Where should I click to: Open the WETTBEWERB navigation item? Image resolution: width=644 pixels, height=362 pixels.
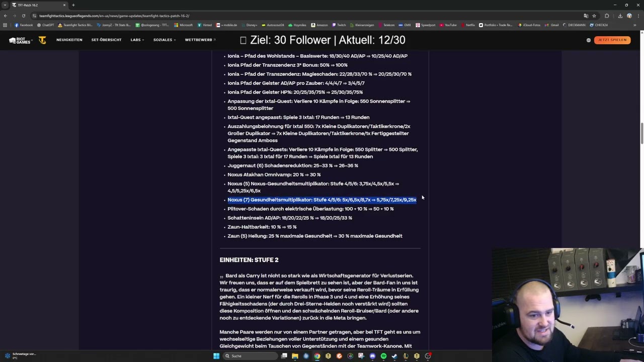(200, 40)
